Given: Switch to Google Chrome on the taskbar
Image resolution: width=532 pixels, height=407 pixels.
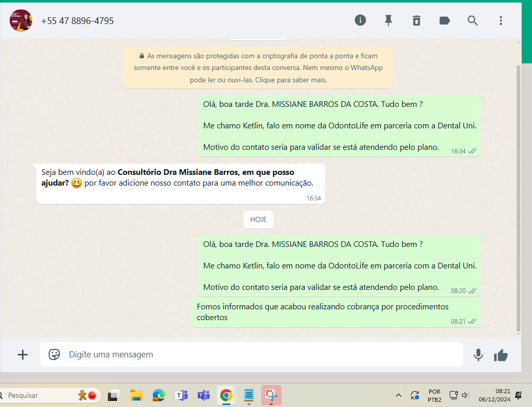Looking at the screenshot, I should (226, 395).
